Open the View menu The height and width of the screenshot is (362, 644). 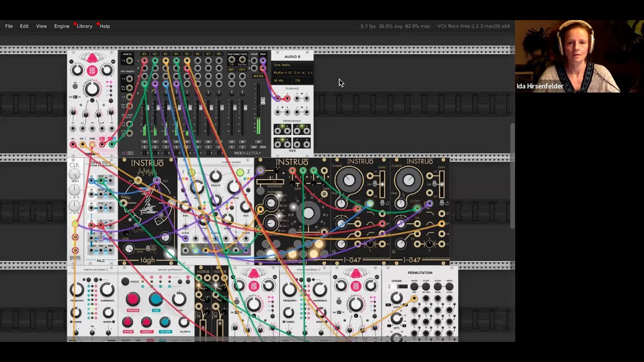click(x=41, y=26)
